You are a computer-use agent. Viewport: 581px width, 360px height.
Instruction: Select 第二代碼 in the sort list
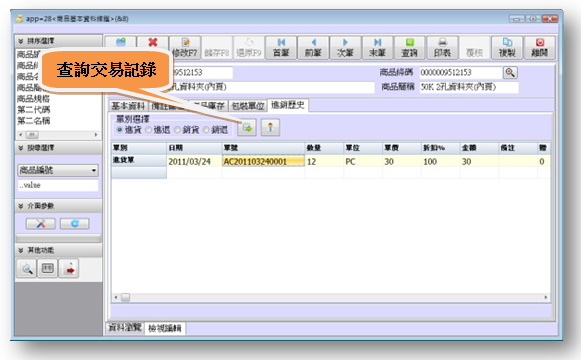click(33, 110)
